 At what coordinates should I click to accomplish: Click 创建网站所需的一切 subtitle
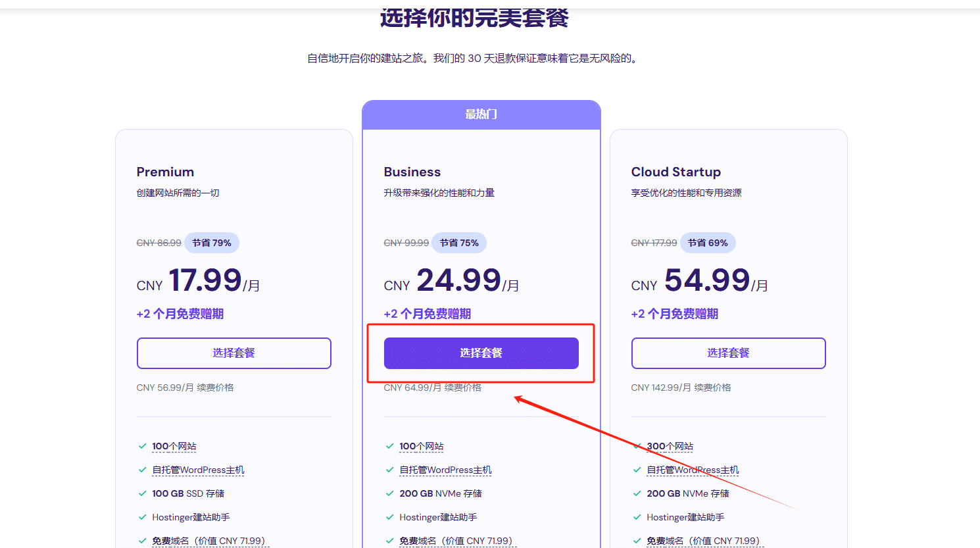[x=178, y=193]
